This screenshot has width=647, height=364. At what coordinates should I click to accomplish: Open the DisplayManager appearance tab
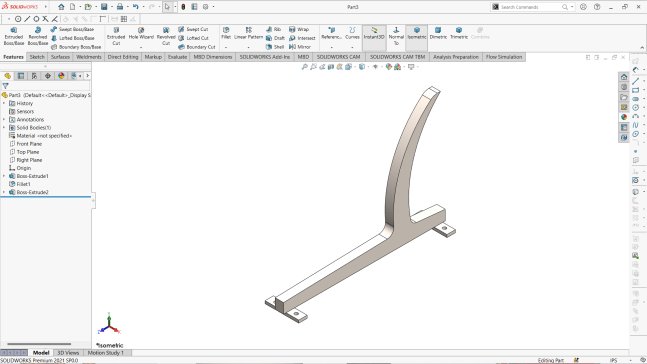[61, 76]
